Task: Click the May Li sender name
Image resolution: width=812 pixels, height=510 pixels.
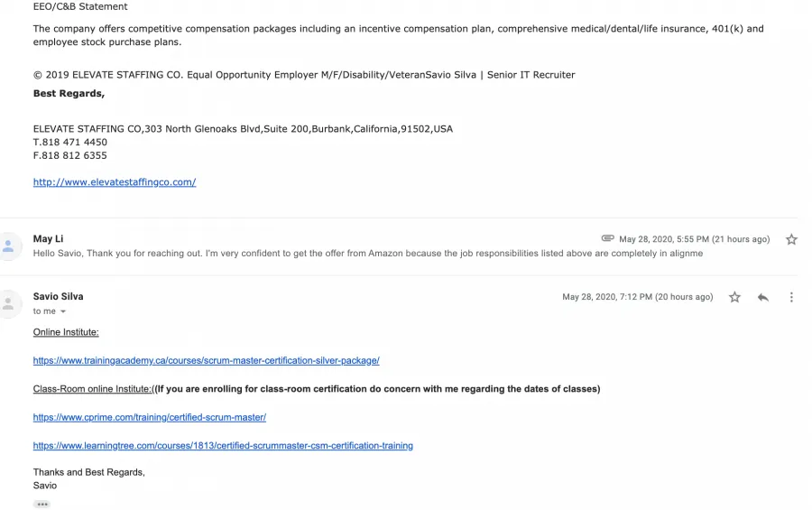Action: (48, 238)
